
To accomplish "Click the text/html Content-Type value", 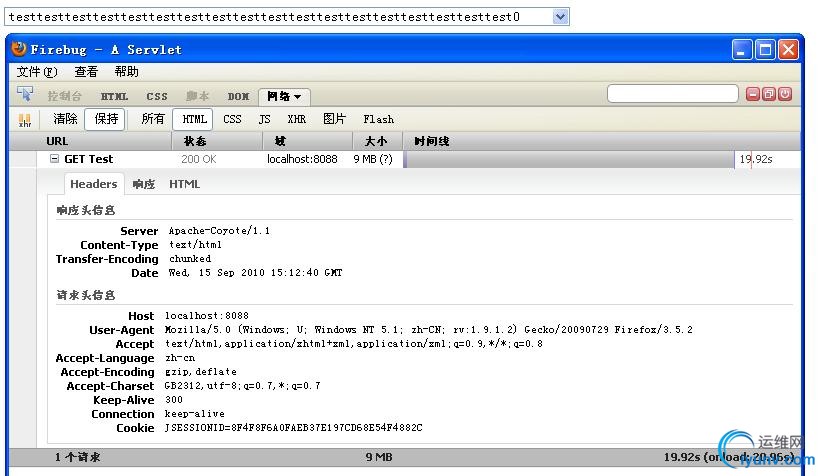I will (x=195, y=245).
